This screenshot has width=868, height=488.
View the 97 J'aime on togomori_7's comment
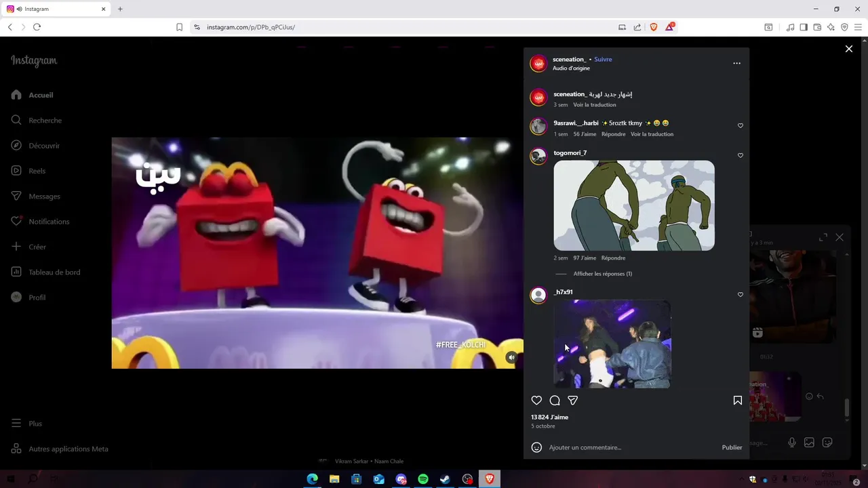point(585,258)
